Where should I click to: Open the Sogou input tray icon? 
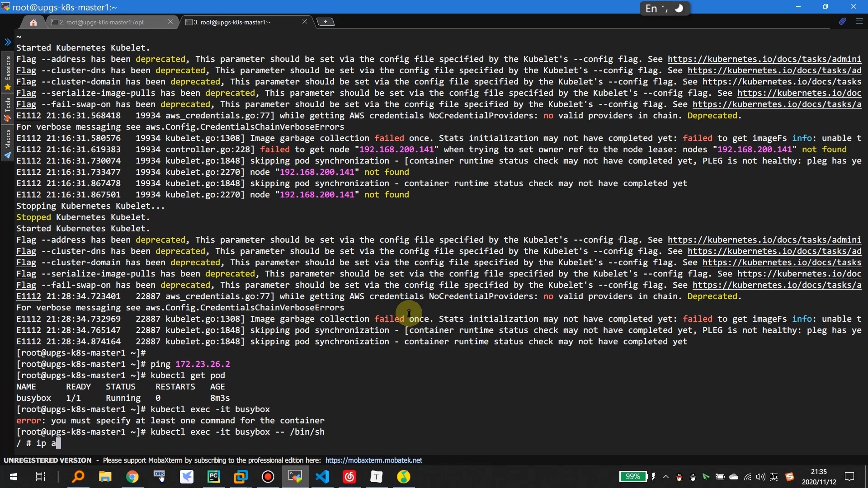pos(790,477)
